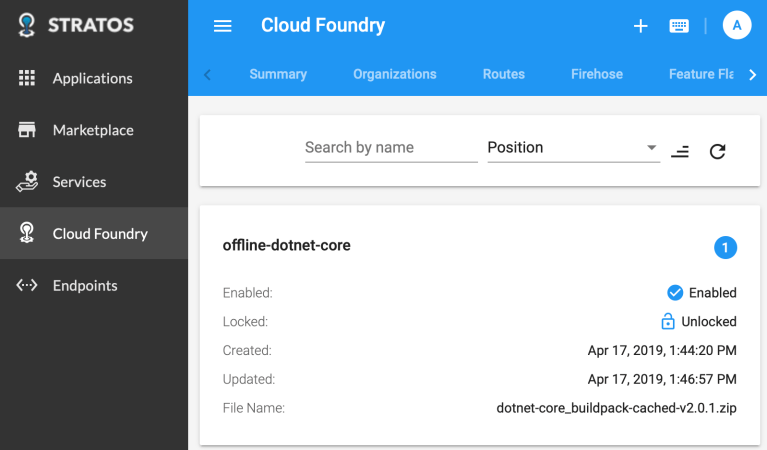Click the Cloud Foundry sidebar icon
Image resolution: width=767 pixels, height=450 pixels.
27,233
